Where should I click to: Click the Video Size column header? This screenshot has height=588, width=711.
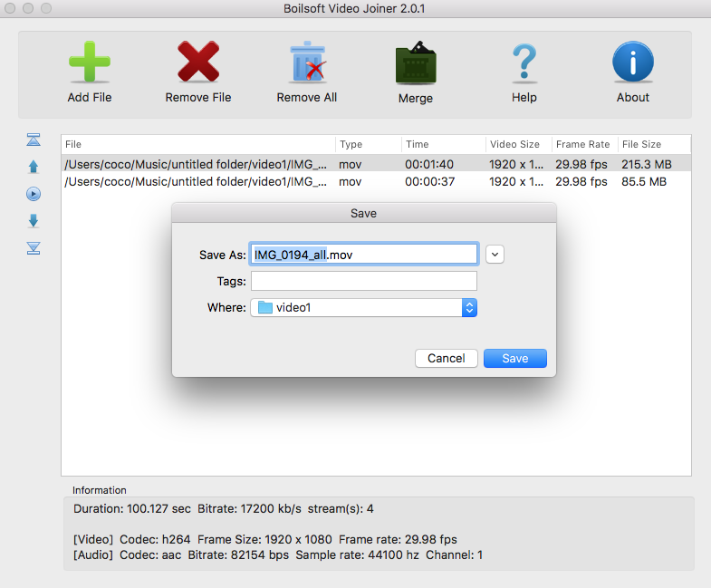519,144
